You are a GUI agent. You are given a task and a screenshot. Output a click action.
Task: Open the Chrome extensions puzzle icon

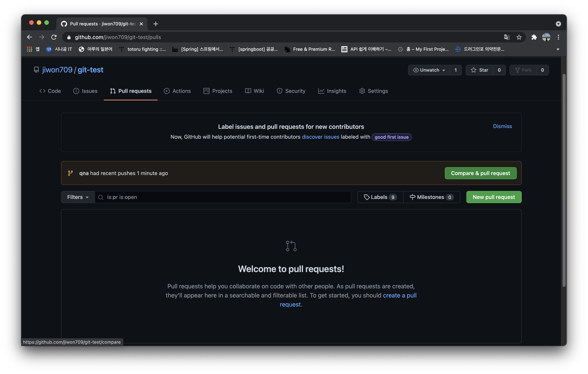[534, 37]
